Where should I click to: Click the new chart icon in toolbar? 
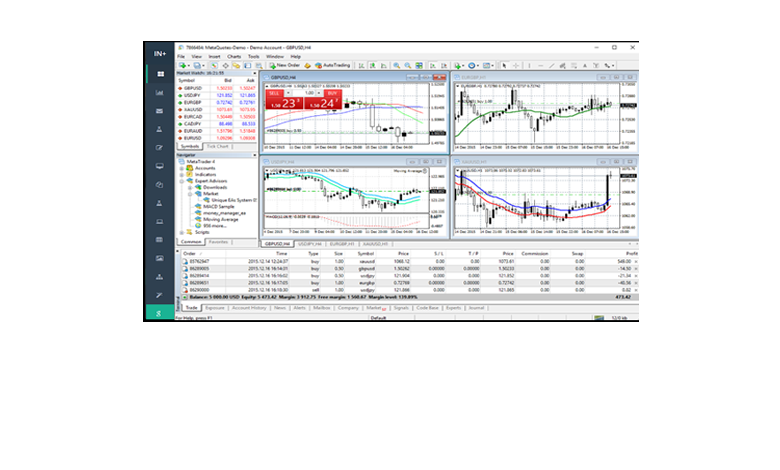pyautogui.click(x=184, y=65)
